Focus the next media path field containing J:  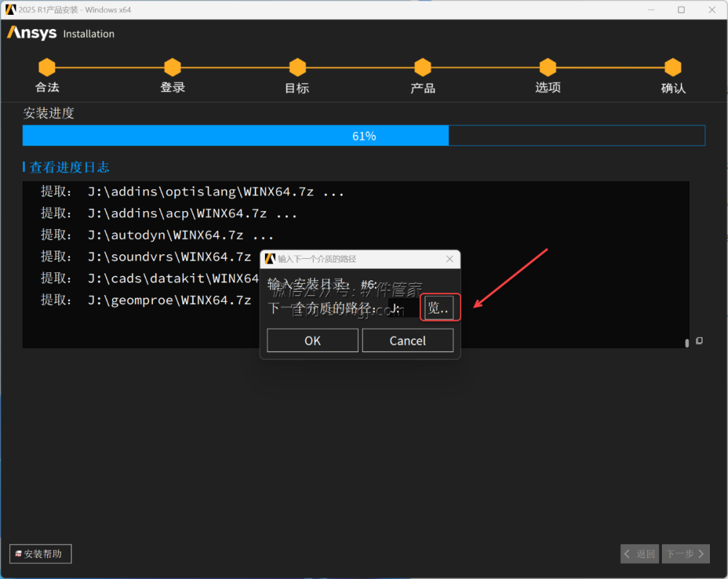pos(404,308)
